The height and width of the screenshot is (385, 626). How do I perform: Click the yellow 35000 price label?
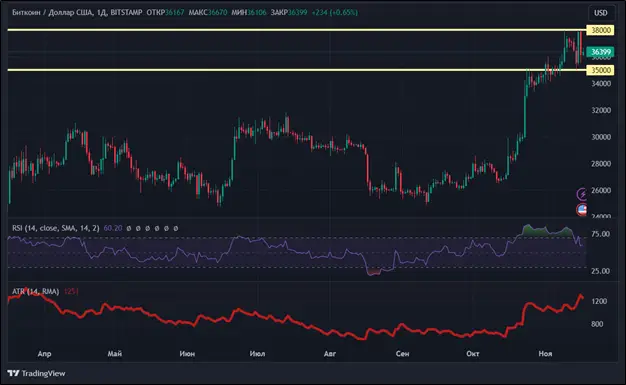coord(600,70)
